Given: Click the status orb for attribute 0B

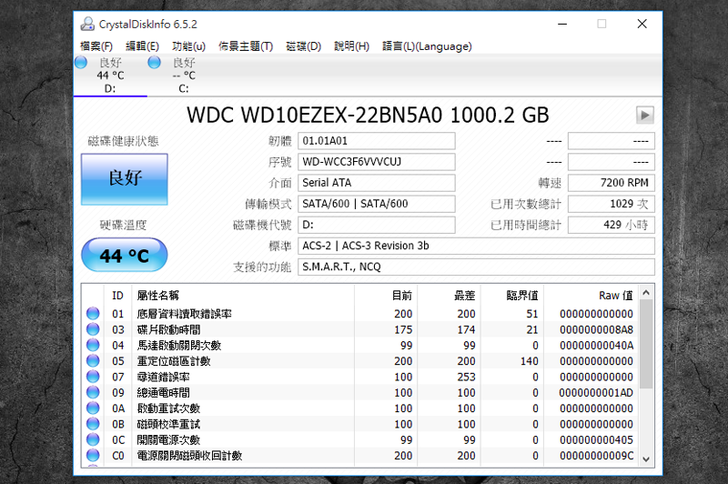Looking at the screenshot, I should 93,424.
